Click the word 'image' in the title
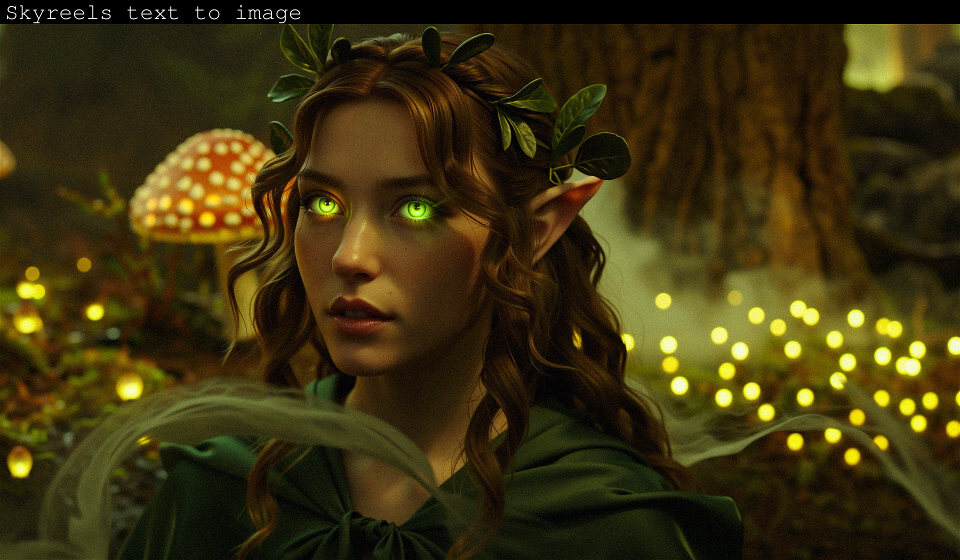960x560 pixels. [x=268, y=13]
